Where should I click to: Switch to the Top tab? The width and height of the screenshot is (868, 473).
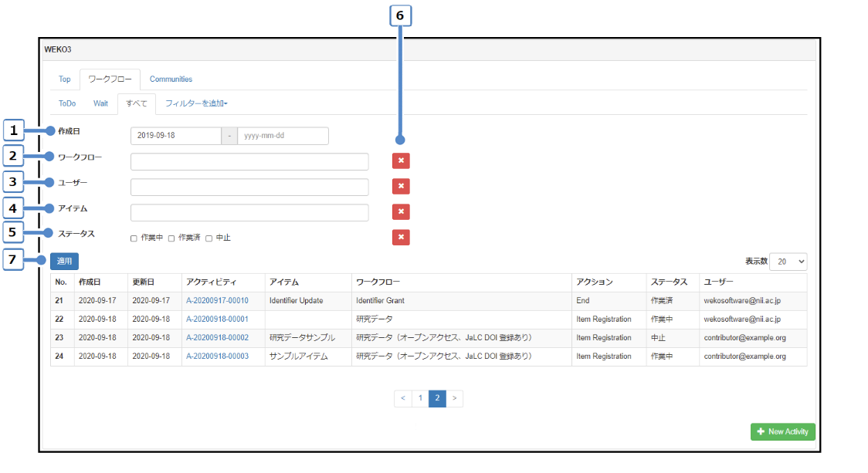click(65, 79)
